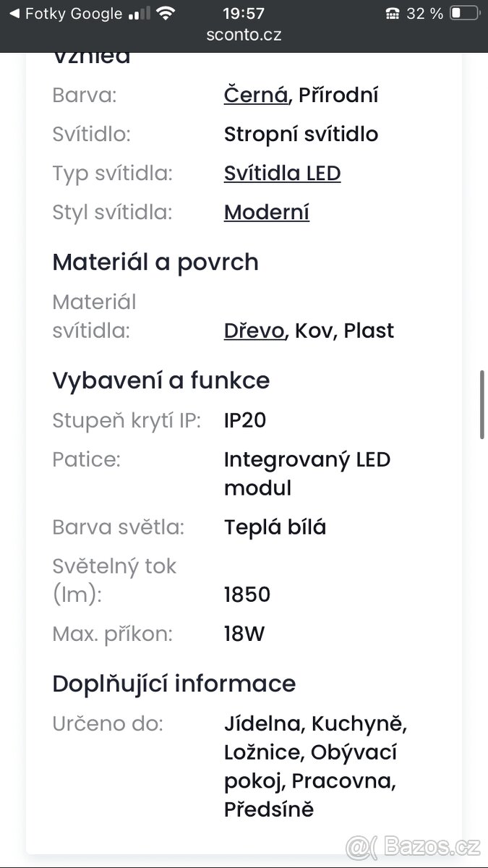Select the Teplá bílá light color value

(275, 527)
